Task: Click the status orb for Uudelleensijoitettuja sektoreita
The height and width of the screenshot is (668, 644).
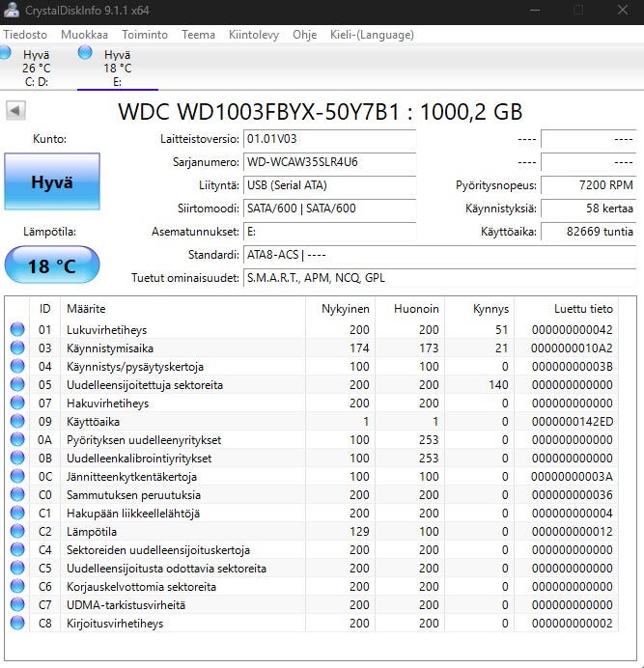Action: point(17,385)
